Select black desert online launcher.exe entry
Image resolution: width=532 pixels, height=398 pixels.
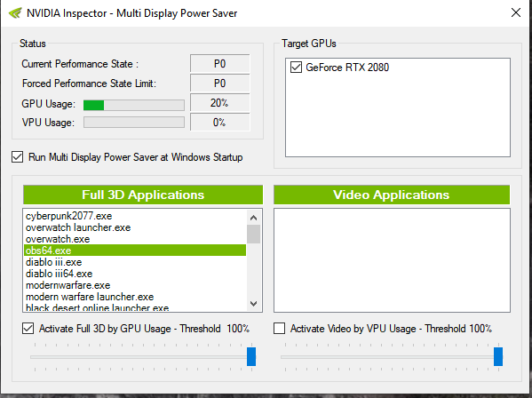click(135, 307)
